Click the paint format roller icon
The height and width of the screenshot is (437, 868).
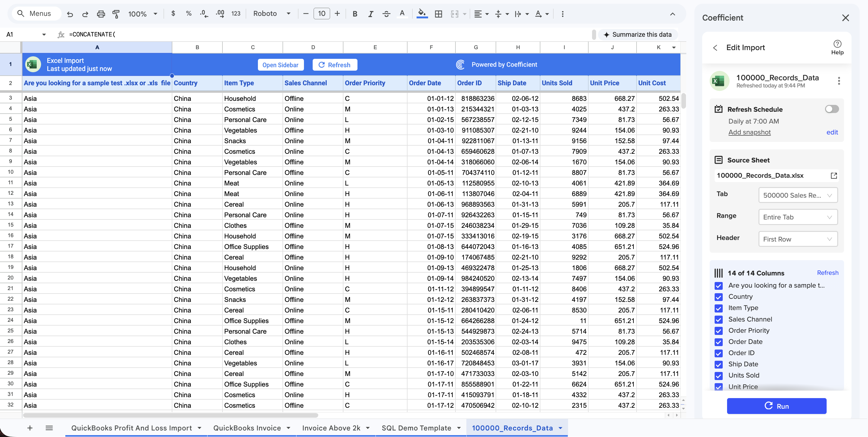point(116,14)
